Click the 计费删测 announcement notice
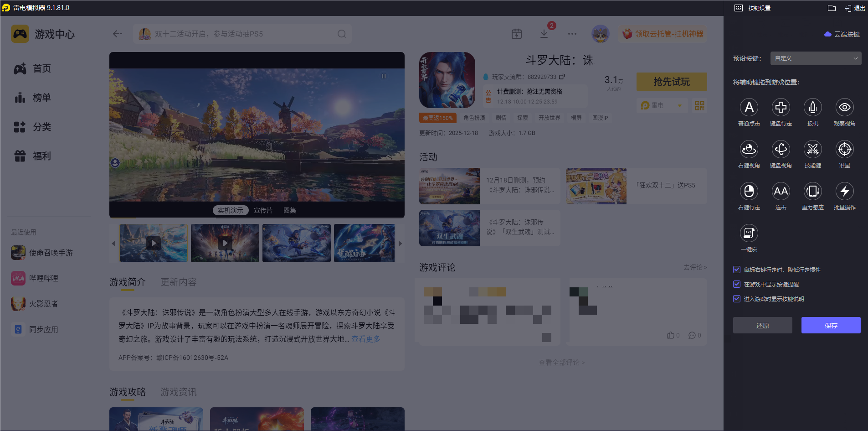The image size is (868, 431). [x=535, y=96]
